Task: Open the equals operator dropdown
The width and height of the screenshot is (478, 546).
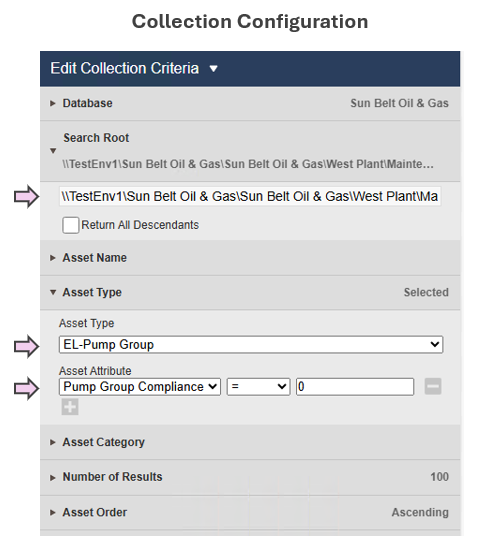Action: pos(259,387)
